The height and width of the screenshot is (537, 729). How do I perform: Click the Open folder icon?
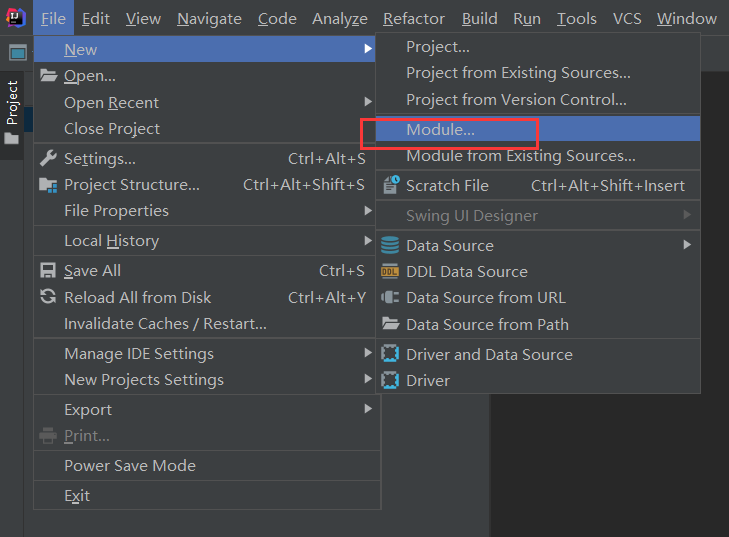tap(48, 76)
